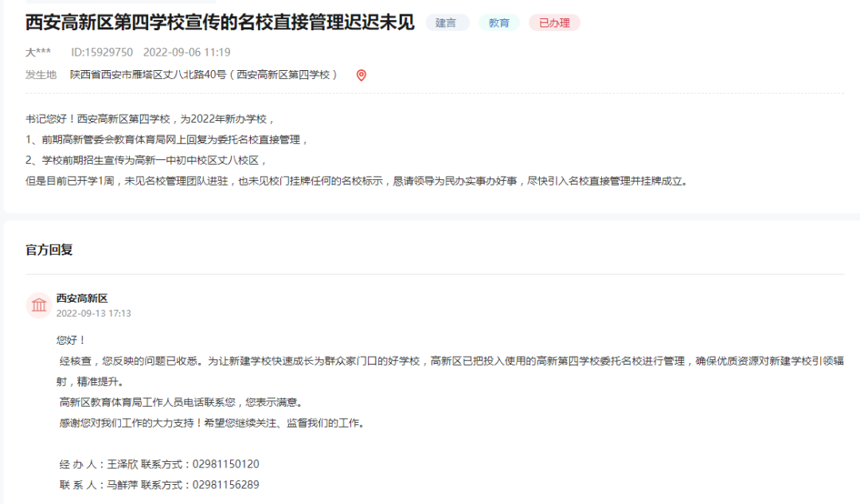Select the 教育 category tag
Image resolution: width=860 pixels, height=504 pixels.
(498, 23)
